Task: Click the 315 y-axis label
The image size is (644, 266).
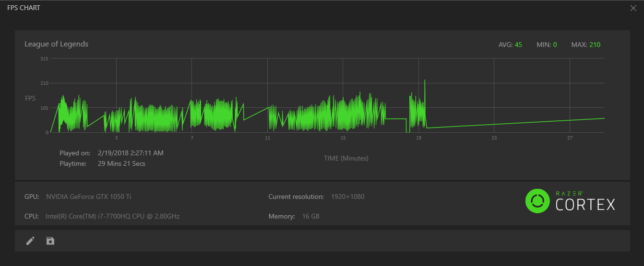Action: (44, 58)
